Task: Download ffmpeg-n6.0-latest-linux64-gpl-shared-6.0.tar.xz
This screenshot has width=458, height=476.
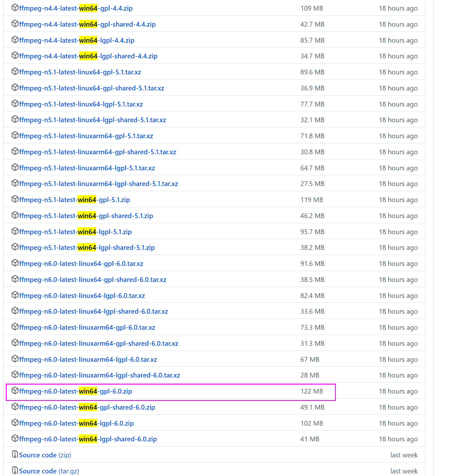Action: click(x=93, y=280)
